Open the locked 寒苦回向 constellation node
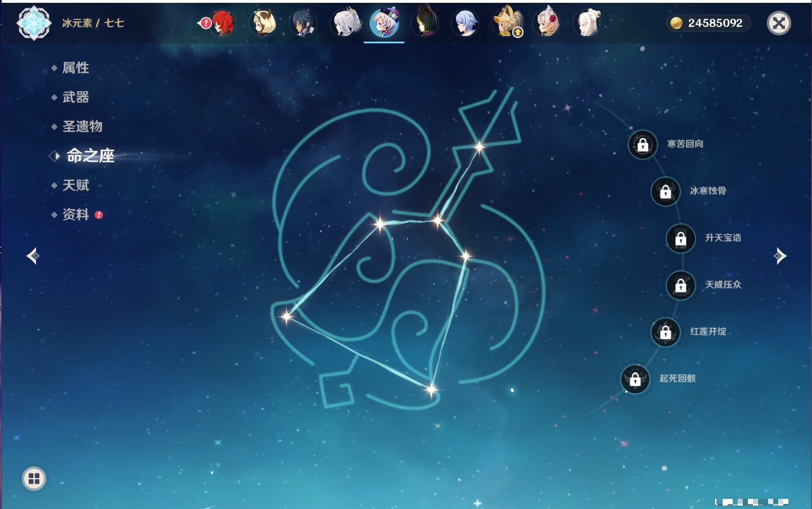 point(643,145)
